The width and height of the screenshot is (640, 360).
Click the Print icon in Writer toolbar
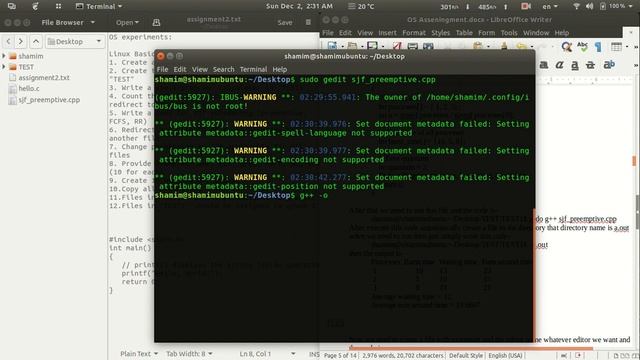(x=413, y=46)
